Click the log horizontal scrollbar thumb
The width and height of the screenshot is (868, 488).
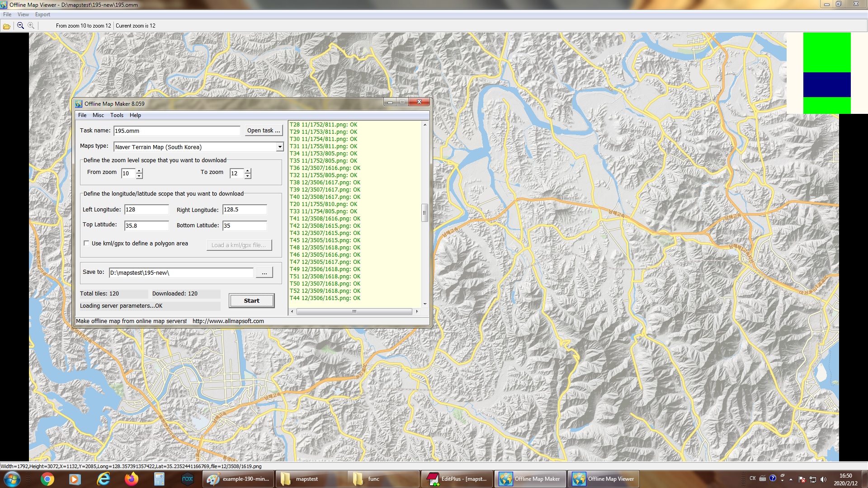pos(354,311)
